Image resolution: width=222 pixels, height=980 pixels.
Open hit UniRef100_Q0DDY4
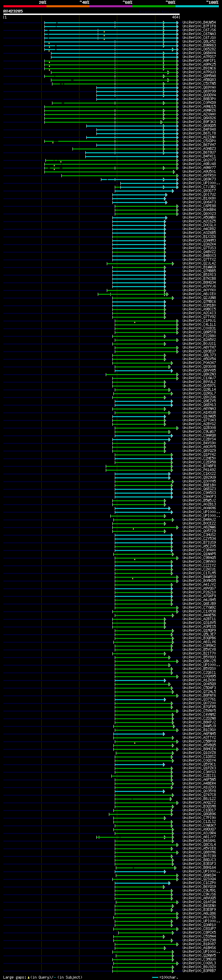click(199, 95)
